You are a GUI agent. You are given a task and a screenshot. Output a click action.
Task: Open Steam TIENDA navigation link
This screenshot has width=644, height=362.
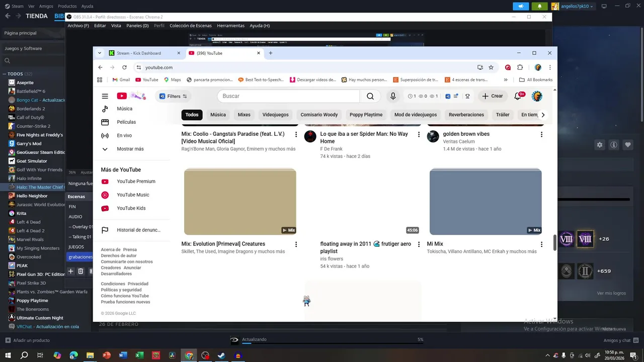tap(37, 16)
